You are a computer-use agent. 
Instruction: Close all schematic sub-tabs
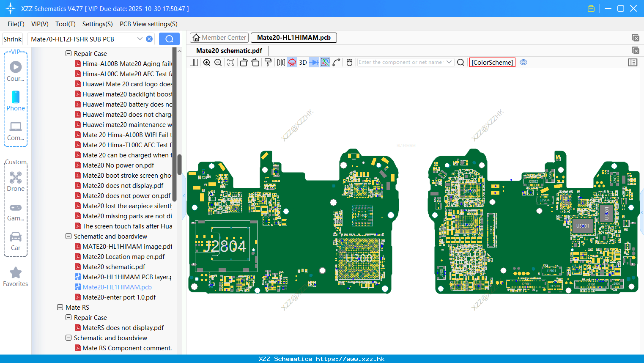click(x=636, y=50)
